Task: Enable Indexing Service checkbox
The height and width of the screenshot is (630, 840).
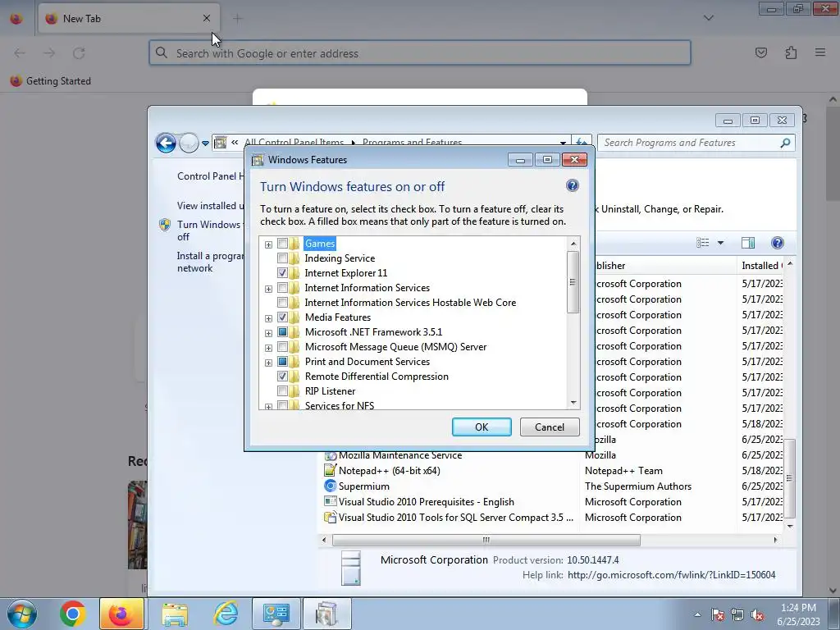Action: pos(282,258)
